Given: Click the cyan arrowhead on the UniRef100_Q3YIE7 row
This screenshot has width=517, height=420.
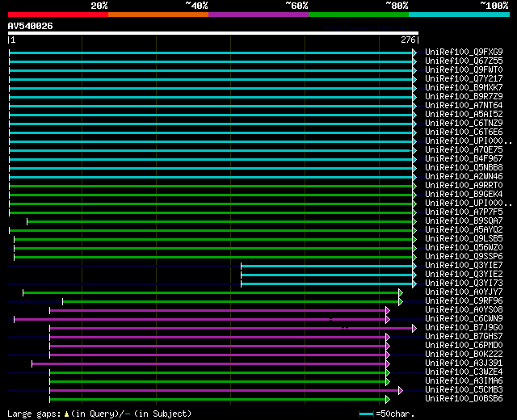Looking at the screenshot, I should [x=414, y=266].
